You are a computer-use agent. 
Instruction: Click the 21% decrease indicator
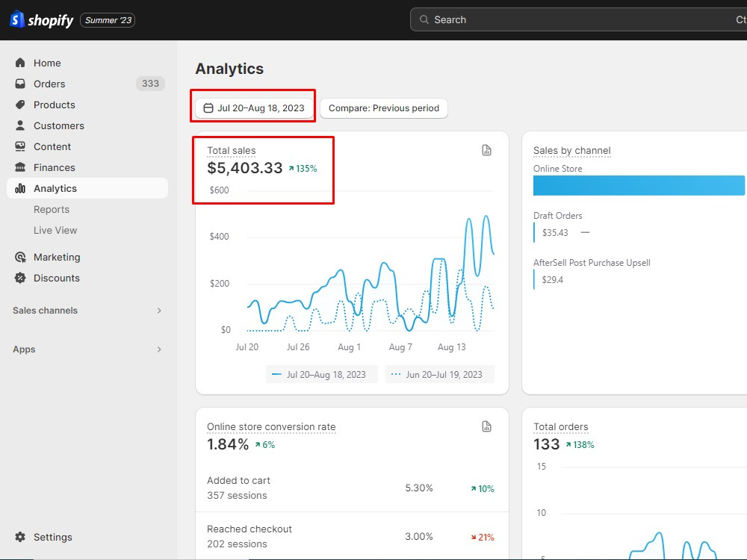[x=483, y=537]
